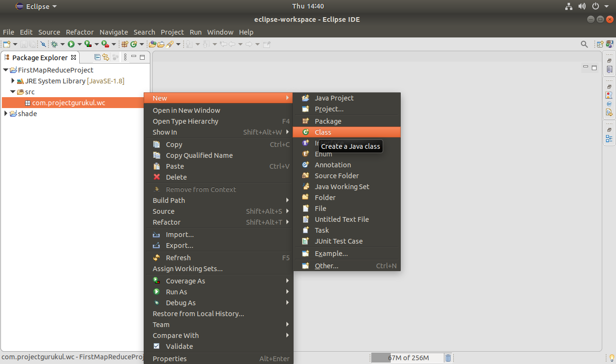Viewport: 616px width, 364px height.
Task: Click Properties in the context menu
Action: pos(219,359)
